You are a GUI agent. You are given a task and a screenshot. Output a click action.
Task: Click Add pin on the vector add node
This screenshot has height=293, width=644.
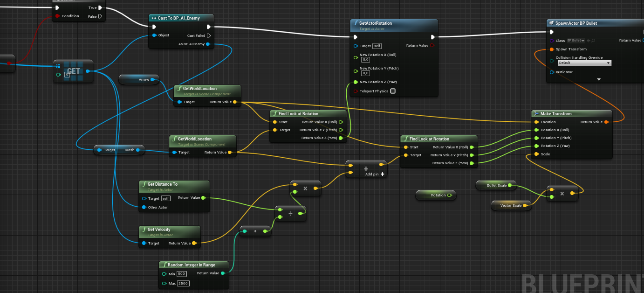click(x=375, y=174)
